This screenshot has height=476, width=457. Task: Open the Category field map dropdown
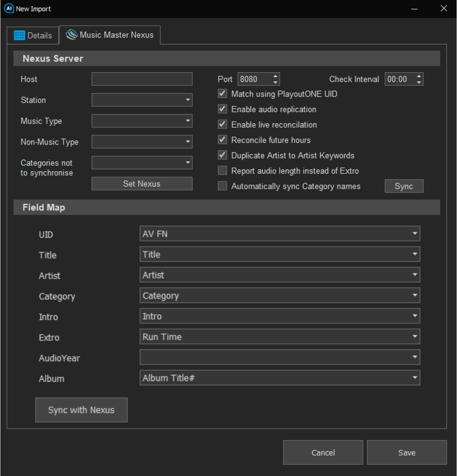tap(280, 295)
